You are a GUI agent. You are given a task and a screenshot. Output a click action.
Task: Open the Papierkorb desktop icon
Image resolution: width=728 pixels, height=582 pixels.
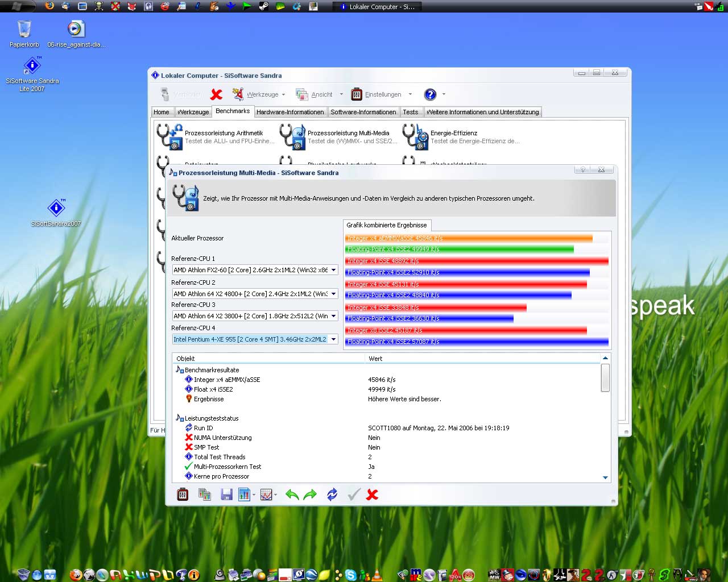(x=24, y=34)
